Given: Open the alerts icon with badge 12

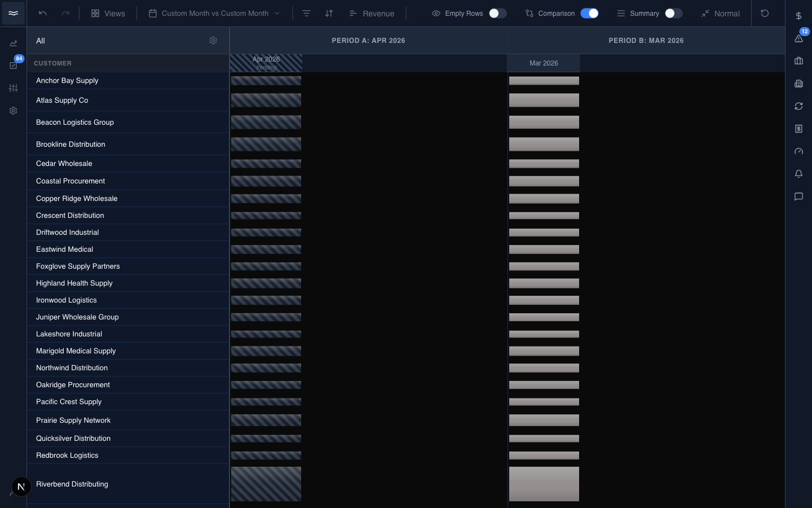Looking at the screenshot, I should coord(799,38).
